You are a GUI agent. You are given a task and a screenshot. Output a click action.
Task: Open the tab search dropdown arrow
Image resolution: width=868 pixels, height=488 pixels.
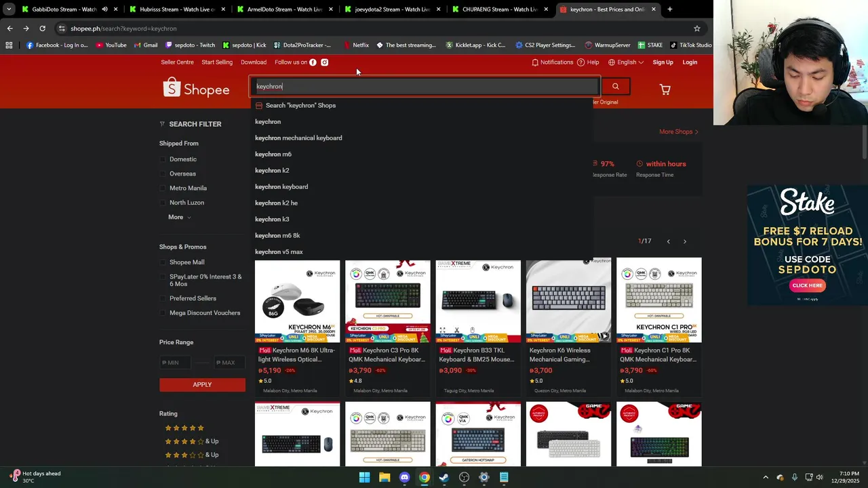[9, 9]
